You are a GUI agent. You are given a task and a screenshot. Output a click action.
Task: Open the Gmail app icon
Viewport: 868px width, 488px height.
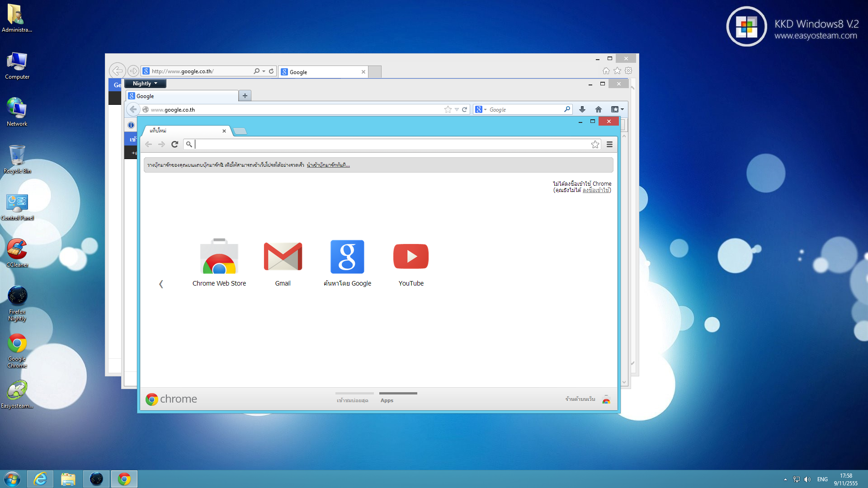coord(283,258)
